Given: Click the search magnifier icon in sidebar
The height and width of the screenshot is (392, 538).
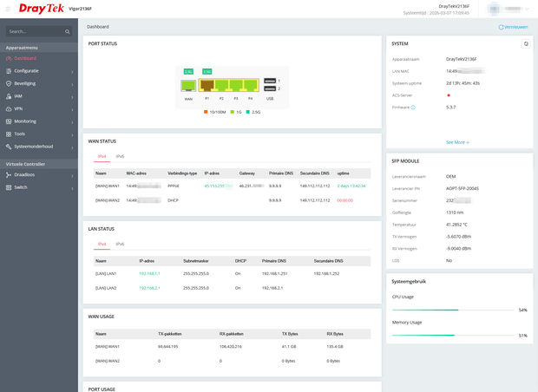Looking at the screenshot, I should tap(68, 31).
